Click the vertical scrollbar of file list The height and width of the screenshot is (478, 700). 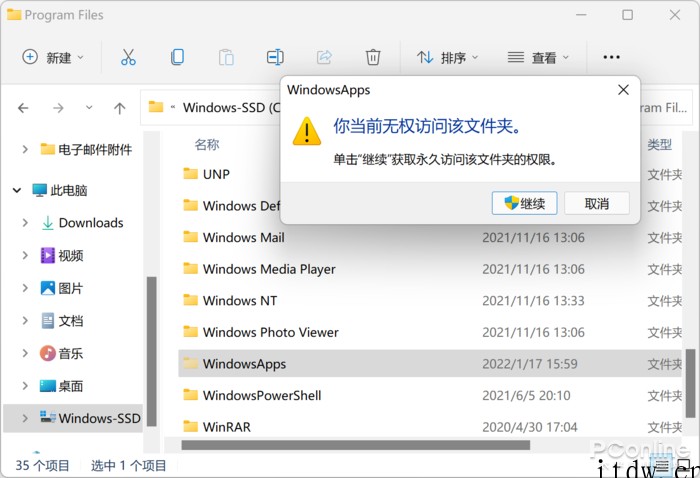[690, 383]
